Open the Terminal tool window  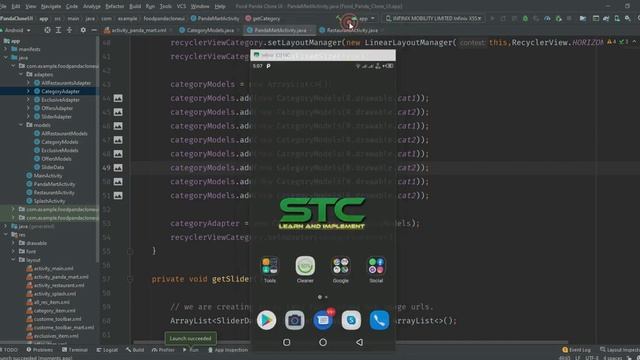tap(75, 350)
